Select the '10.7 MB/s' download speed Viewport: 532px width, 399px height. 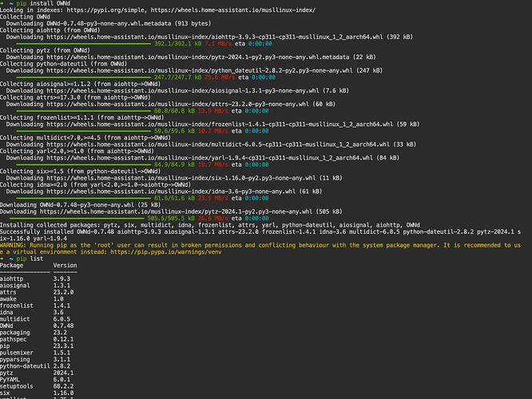pyautogui.click(x=213, y=131)
